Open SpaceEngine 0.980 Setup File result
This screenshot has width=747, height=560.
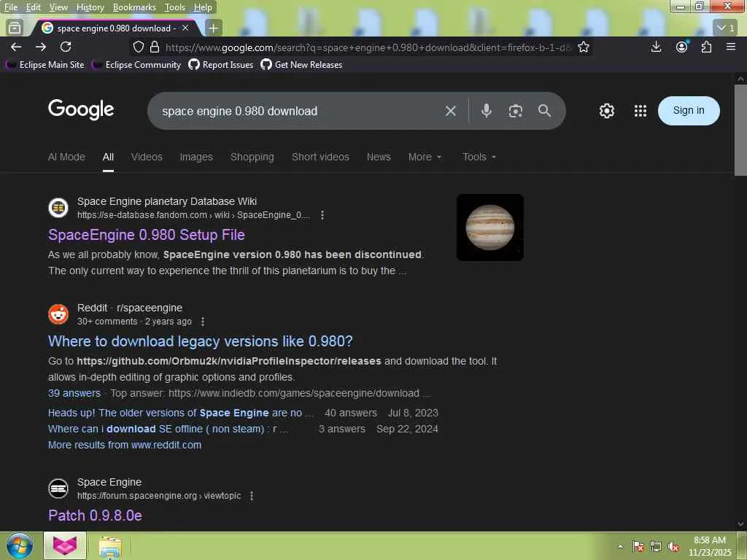point(146,235)
